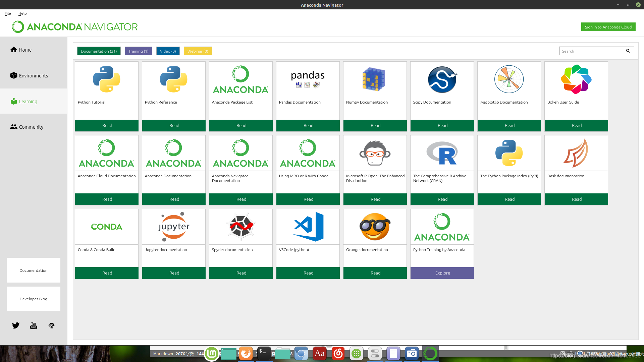
Task: Click the Anaconda Navigator Twitter icon
Action: [x=15, y=325]
